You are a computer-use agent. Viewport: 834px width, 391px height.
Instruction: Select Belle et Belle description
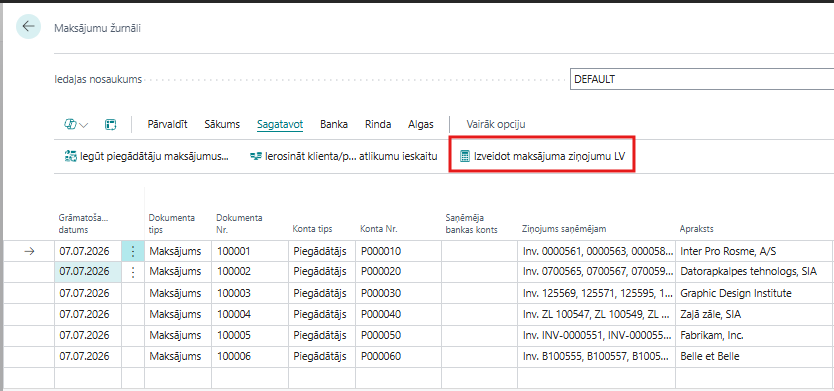(710, 356)
